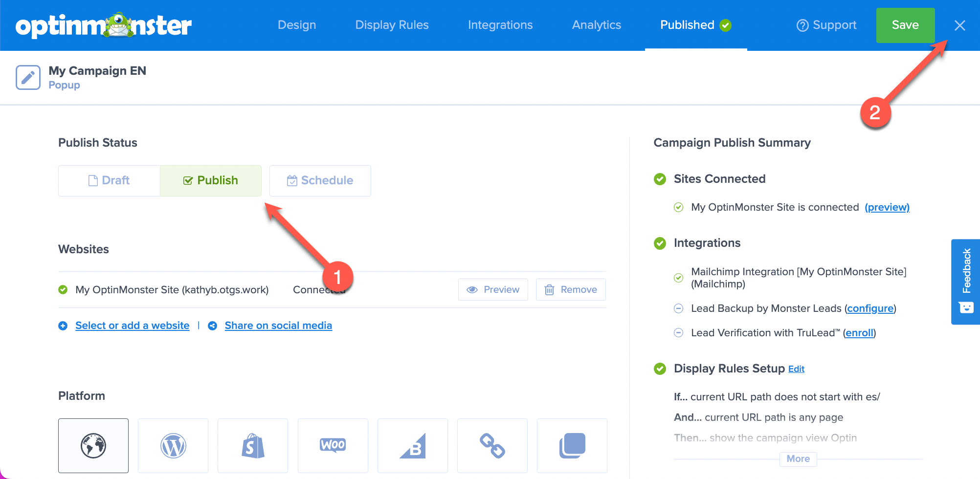This screenshot has width=980, height=479.
Task: Select the WordPress platform icon
Action: click(173, 445)
